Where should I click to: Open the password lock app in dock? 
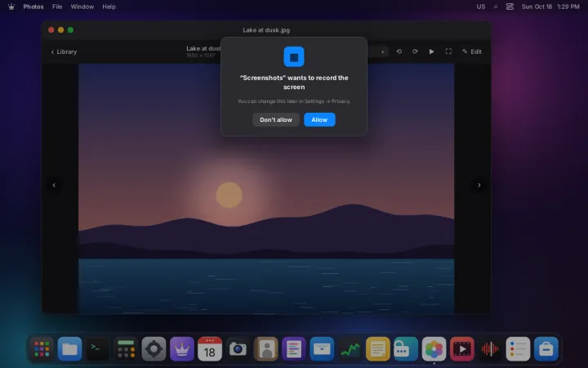point(406,349)
